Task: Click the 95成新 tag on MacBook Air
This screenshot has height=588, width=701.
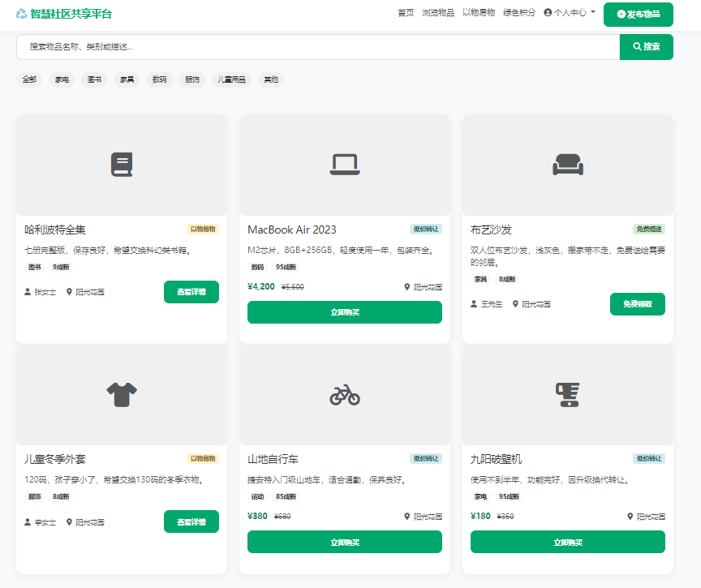Action: 286,267
